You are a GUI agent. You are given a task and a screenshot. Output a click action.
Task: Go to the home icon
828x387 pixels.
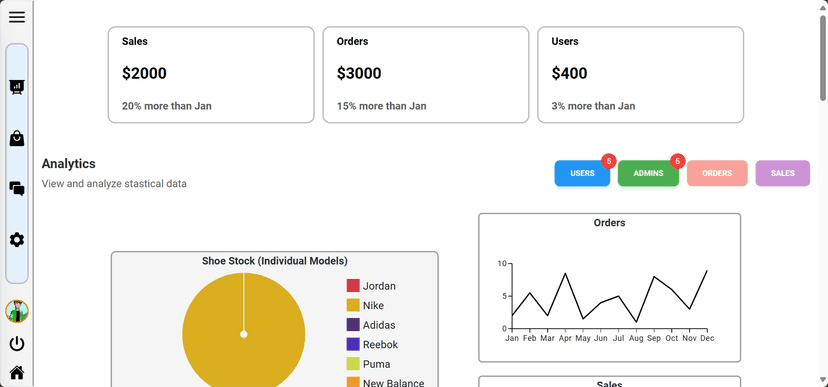coord(17,373)
